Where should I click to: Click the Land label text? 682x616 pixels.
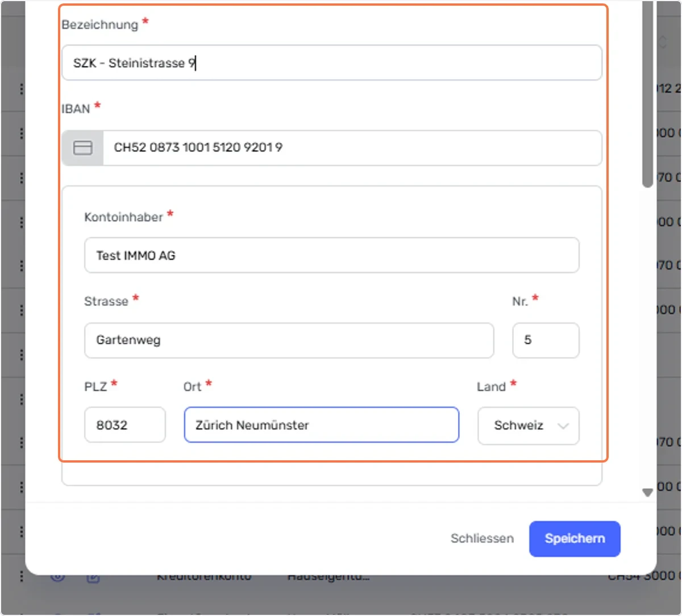(491, 386)
